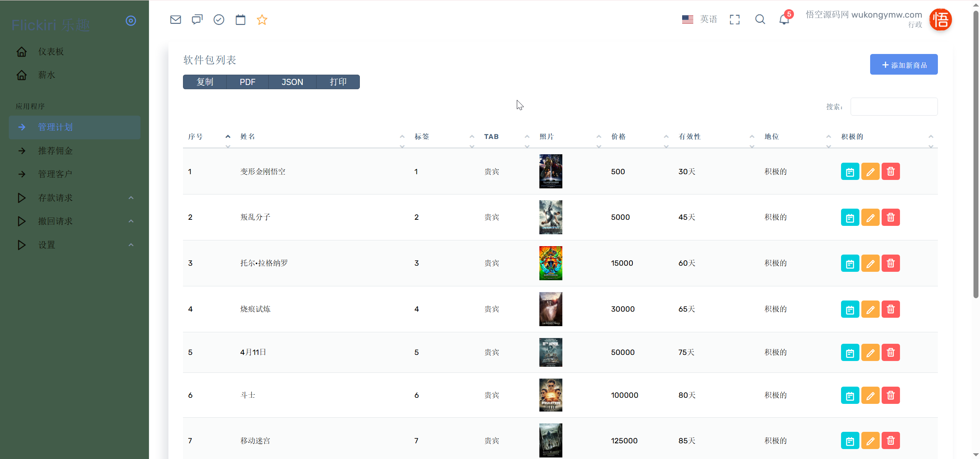Click the 添加新商品 button
Image resolution: width=980 pixels, height=459 pixels.
pos(903,65)
